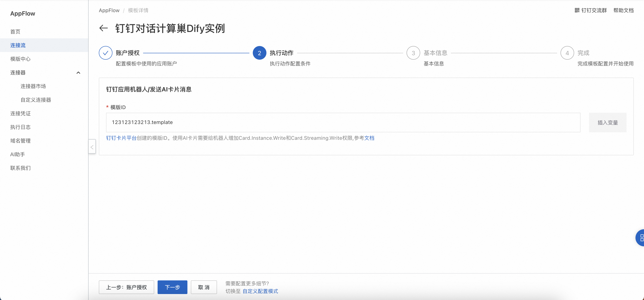Navigate to 首页 in the sidebar

point(15,32)
